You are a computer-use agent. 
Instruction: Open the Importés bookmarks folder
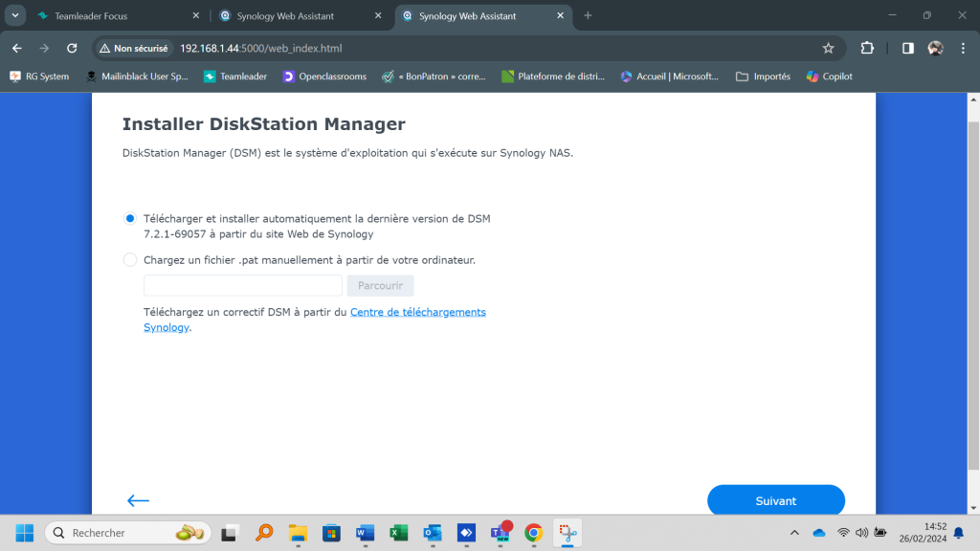[763, 77]
